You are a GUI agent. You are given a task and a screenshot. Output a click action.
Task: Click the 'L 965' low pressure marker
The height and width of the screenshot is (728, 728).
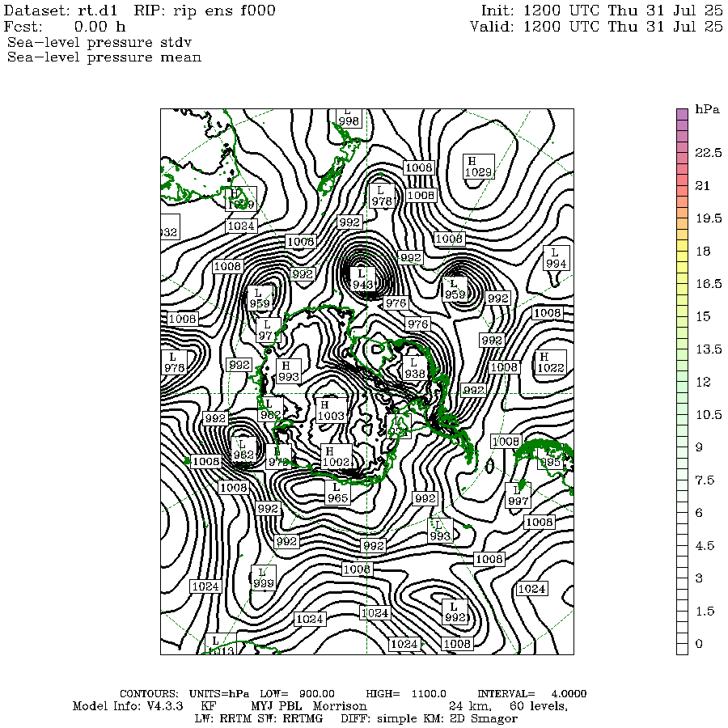(337, 493)
